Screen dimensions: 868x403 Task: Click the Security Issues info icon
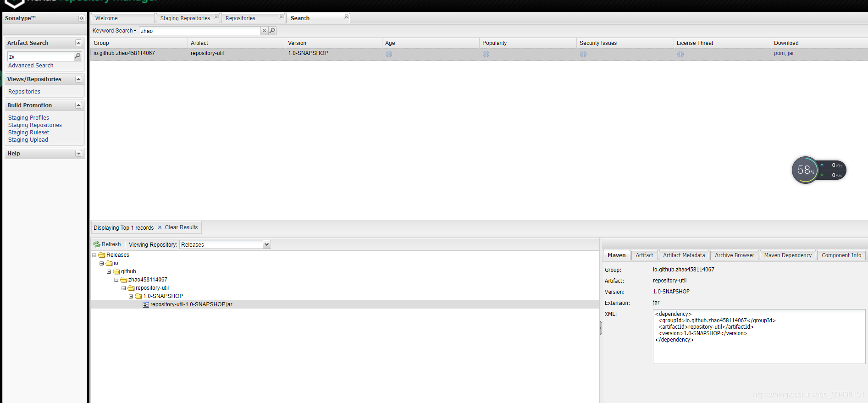pyautogui.click(x=583, y=54)
